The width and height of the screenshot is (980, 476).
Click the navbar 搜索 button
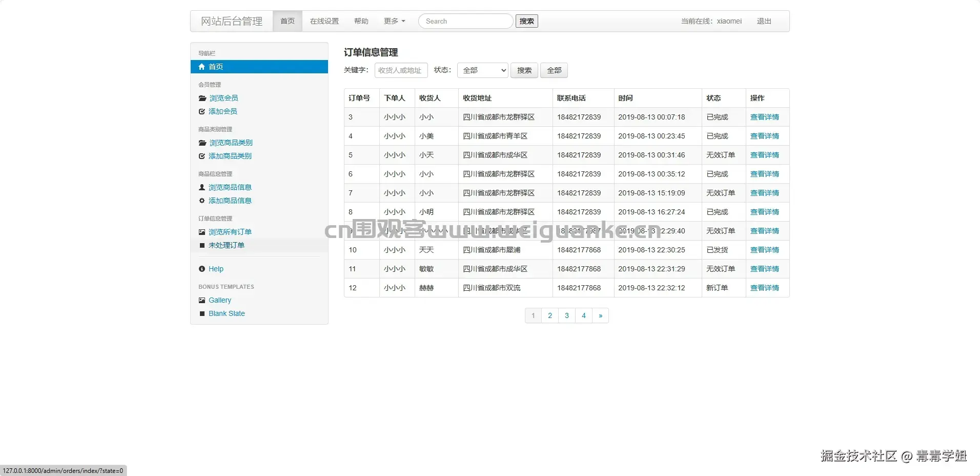pos(527,21)
